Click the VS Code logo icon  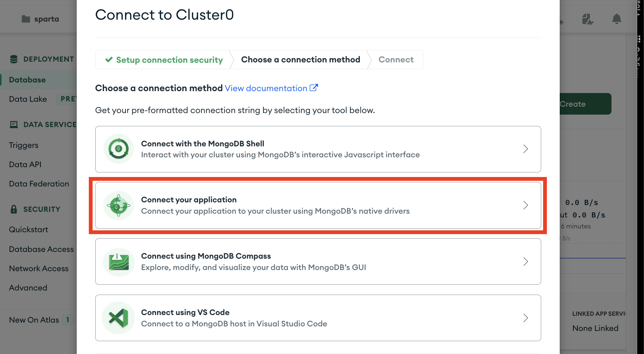pyautogui.click(x=119, y=318)
